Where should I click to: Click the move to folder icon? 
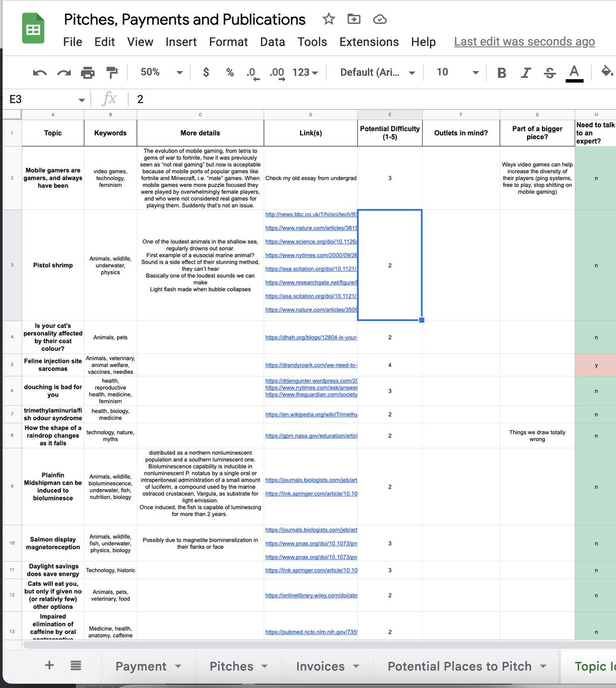[354, 19]
